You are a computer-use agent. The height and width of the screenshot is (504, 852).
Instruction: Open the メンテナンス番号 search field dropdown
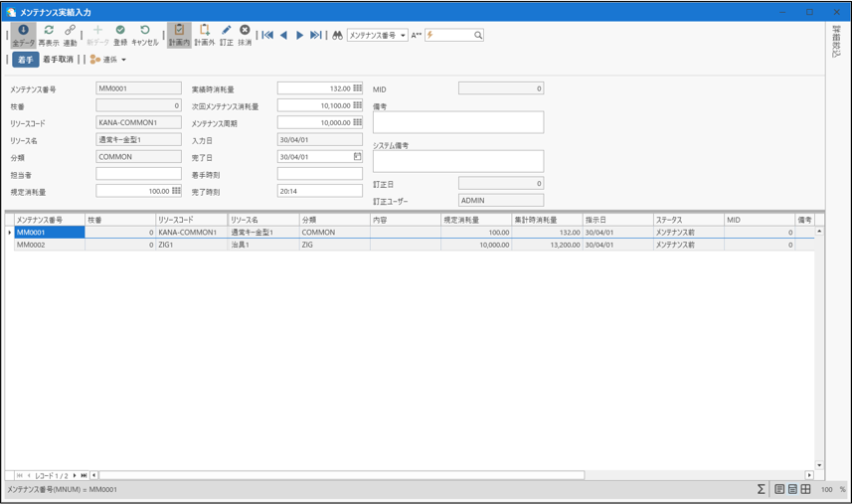click(403, 36)
